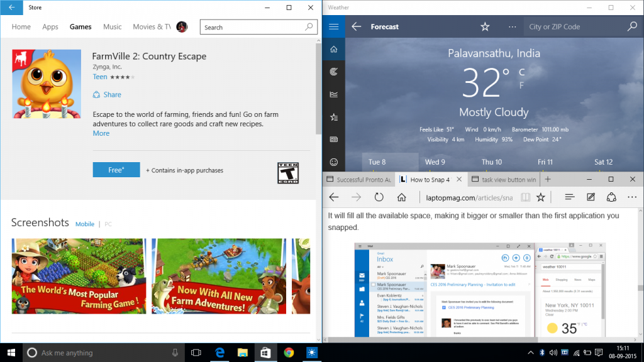644x362 pixels.
Task: Open Weather more options ellipsis
Action: [x=512, y=26]
